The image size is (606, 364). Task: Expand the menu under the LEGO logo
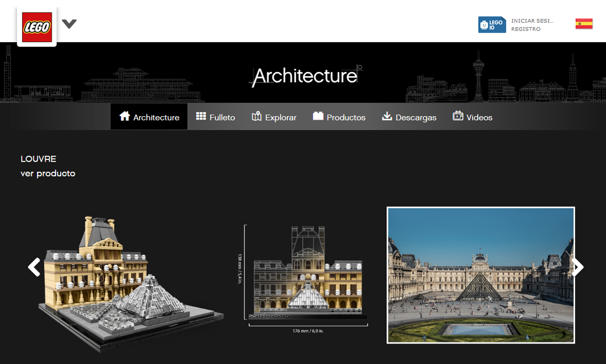pyautogui.click(x=69, y=24)
